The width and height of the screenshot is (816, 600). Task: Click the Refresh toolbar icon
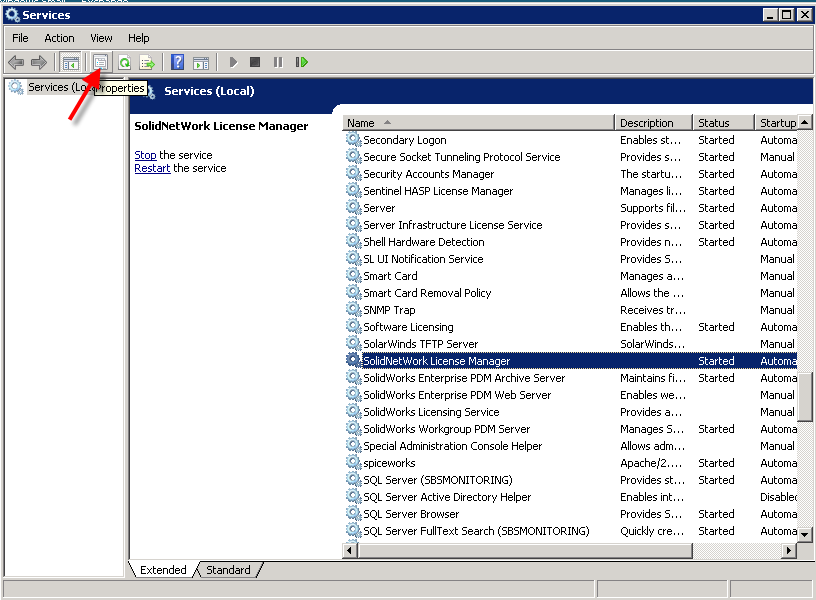click(x=124, y=62)
